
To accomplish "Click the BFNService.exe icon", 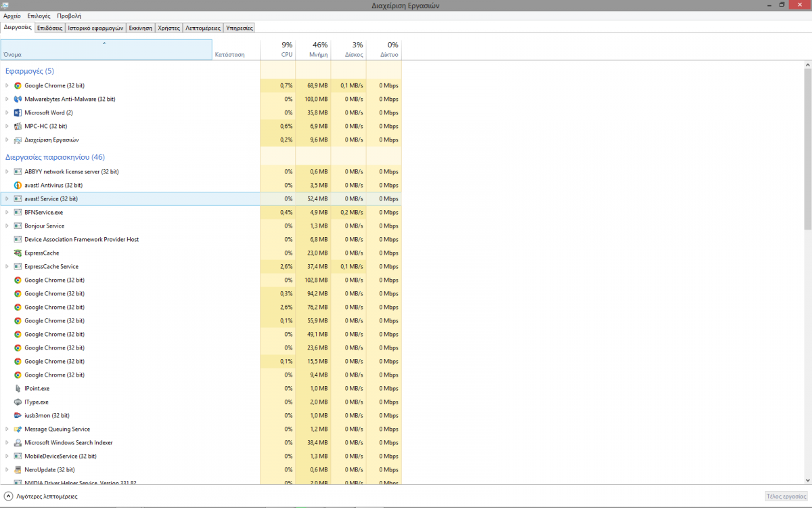I will coord(18,212).
